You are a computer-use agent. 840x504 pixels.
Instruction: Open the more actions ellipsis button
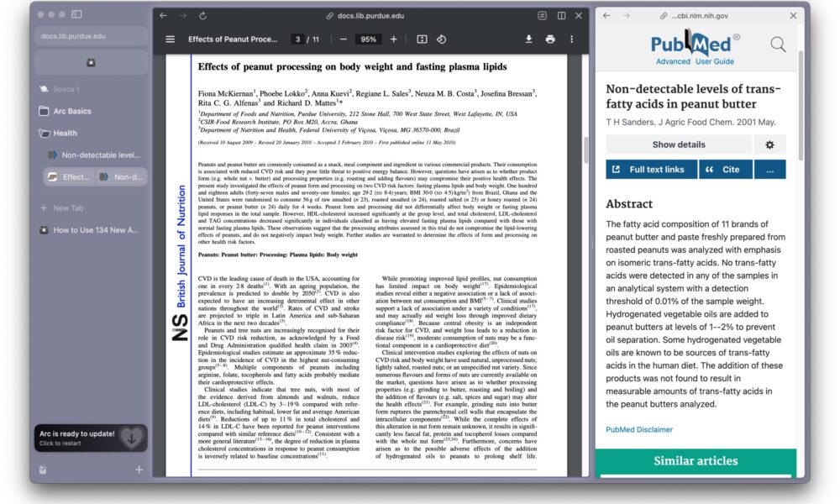tap(769, 169)
